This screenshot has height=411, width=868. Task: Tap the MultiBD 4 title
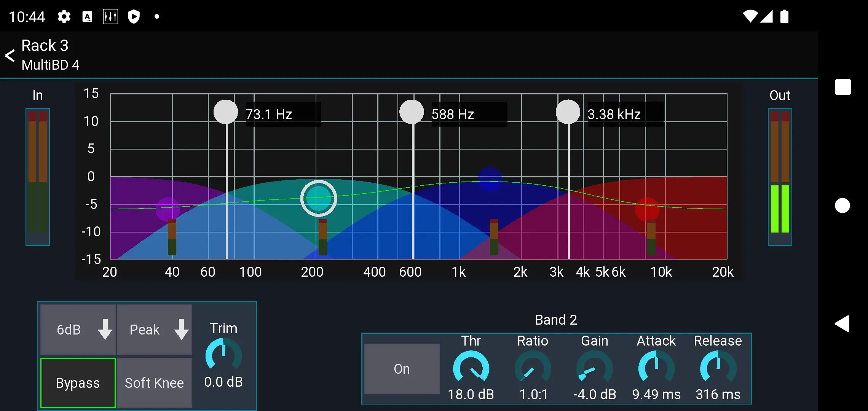point(51,64)
